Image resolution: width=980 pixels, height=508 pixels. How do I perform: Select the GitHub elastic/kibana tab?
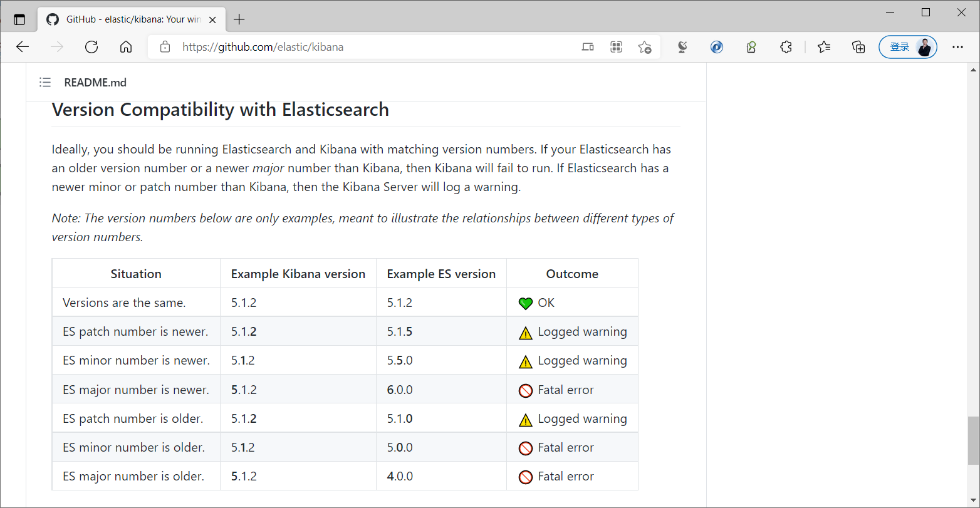(x=132, y=19)
